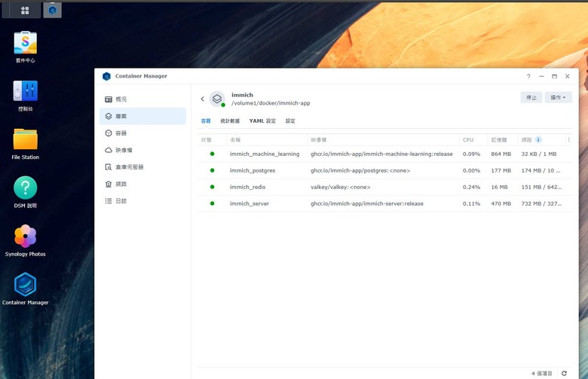Click the green status dot of immich_postgres
Viewport: 588px width, 379px height.
point(213,170)
